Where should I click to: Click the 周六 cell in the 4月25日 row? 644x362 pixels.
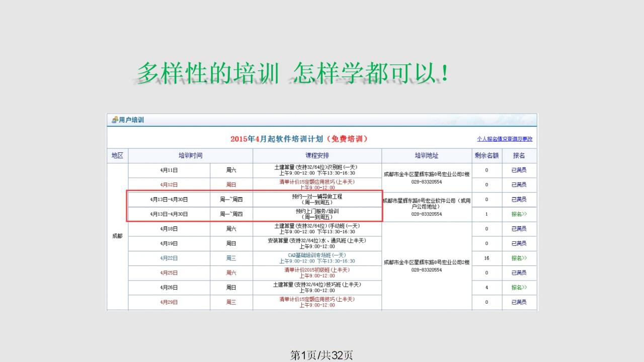[x=231, y=273]
